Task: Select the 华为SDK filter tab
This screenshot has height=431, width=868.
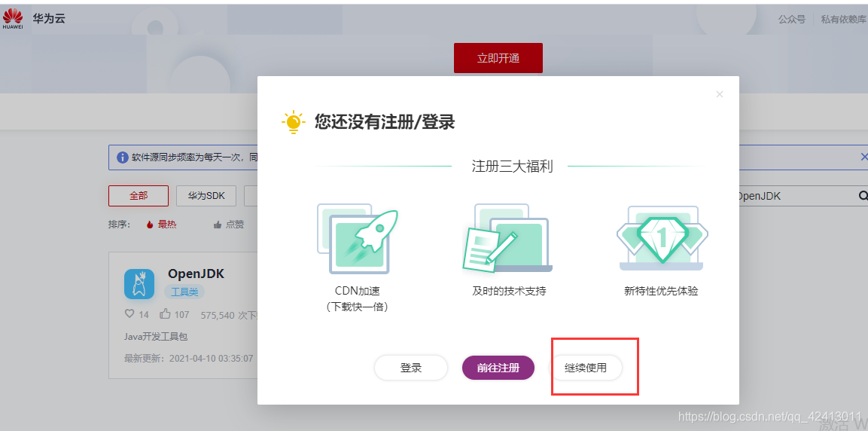Action: click(206, 196)
